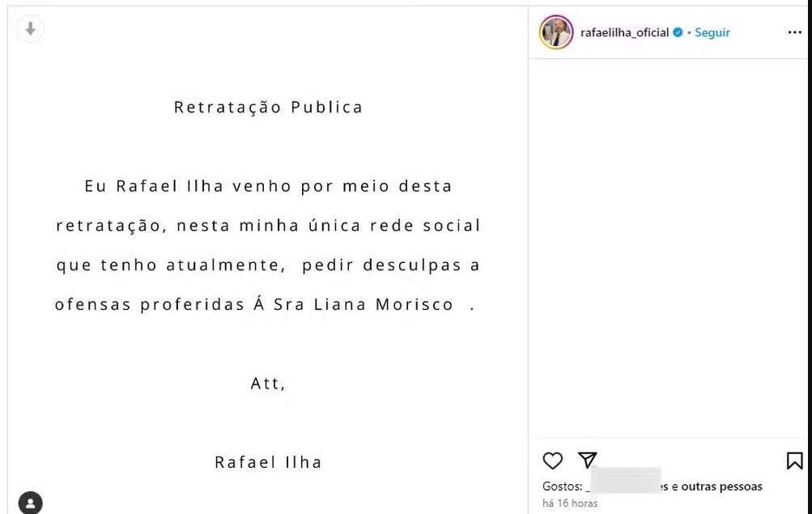
Task: Share the post via paper plane icon
Action: (588, 461)
